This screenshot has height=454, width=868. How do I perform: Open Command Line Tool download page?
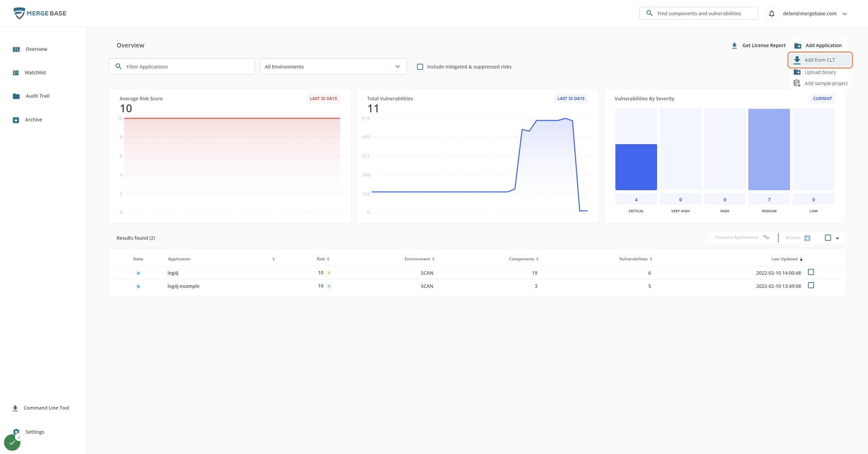(x=41, y=408)
